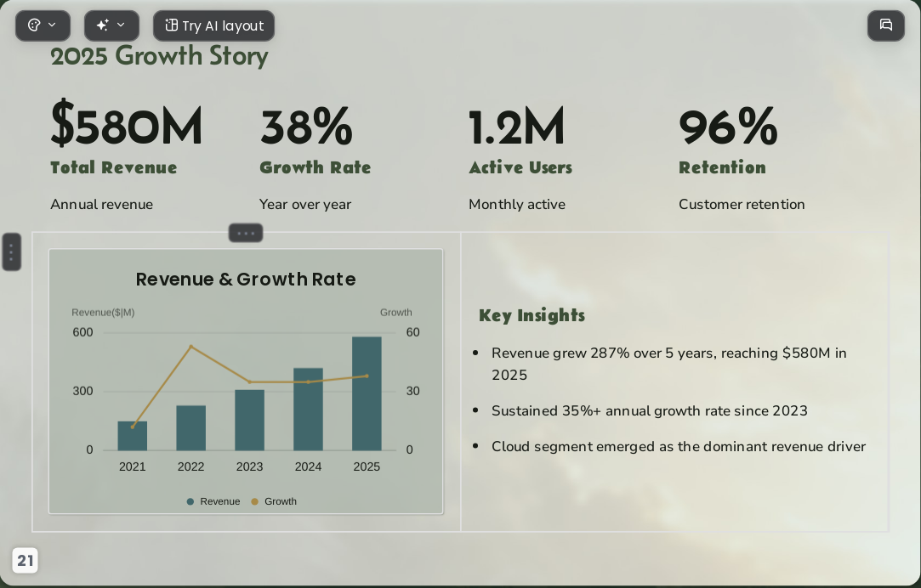Select the 96% stat value
921x588 pixels.
click(728, 126)
